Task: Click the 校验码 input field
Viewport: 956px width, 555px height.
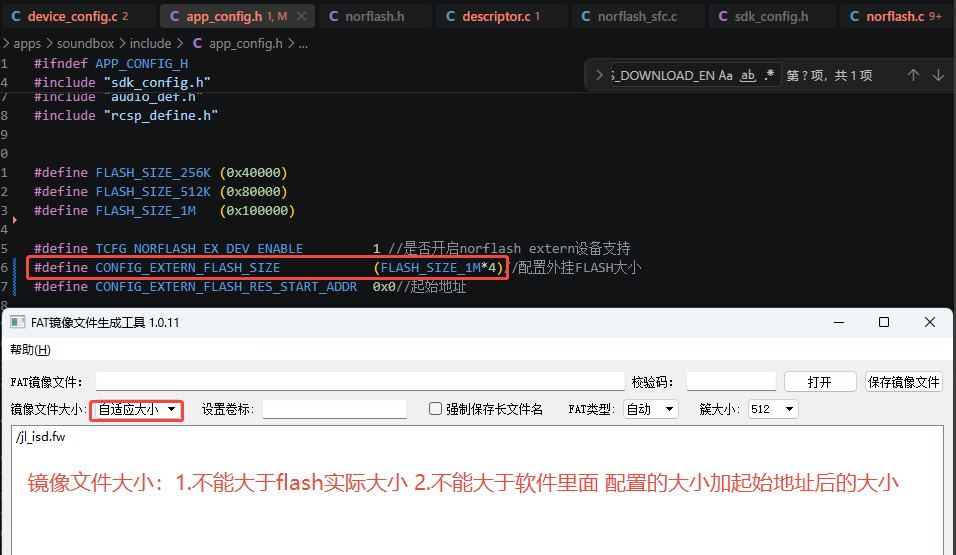Action: click(731, 381)
